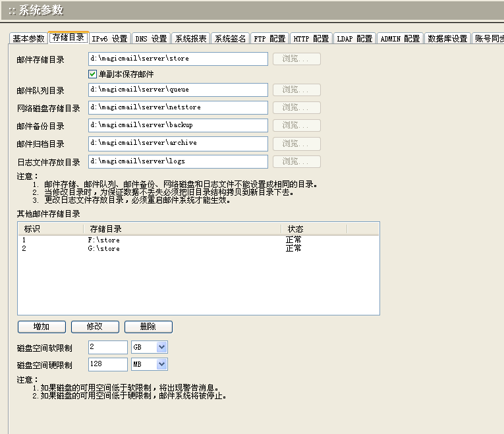Click the 删除 button

(148, 327)
